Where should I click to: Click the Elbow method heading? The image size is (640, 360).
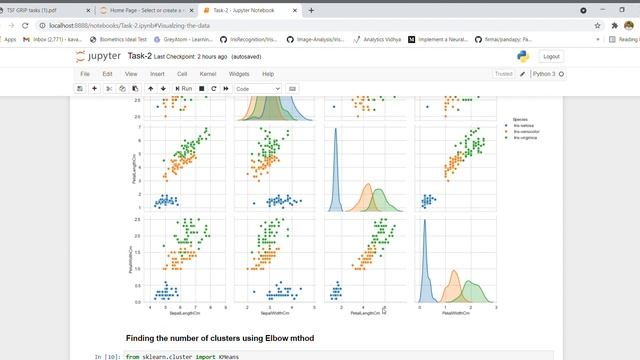220,338
